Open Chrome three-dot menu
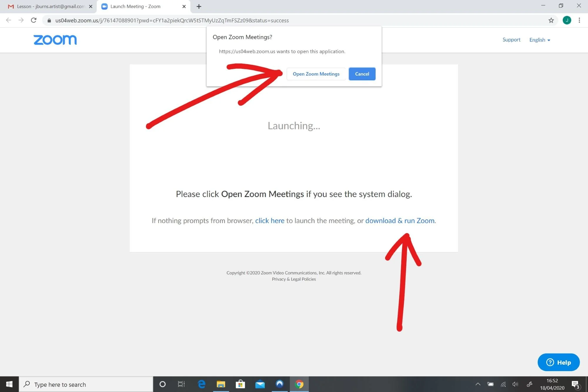This screenshot has height=392, width=588. coord(579,20)
